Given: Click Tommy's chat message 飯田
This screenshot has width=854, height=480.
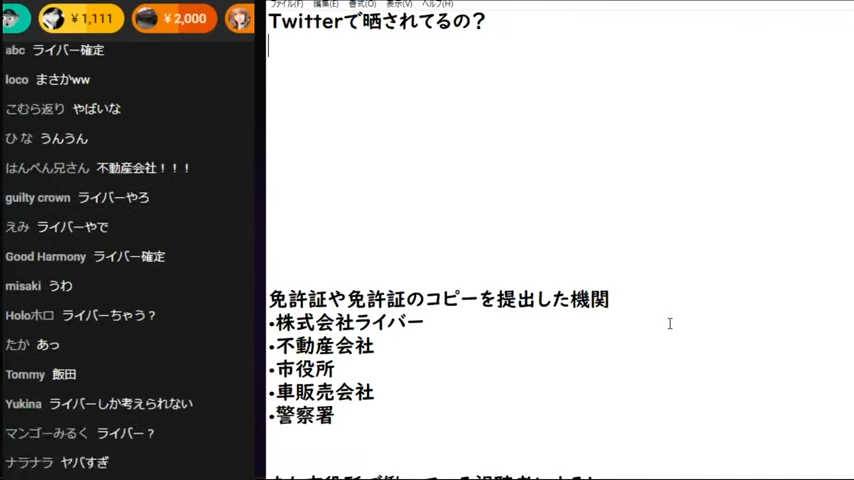Looking at the screenshot, I should 64,375.
